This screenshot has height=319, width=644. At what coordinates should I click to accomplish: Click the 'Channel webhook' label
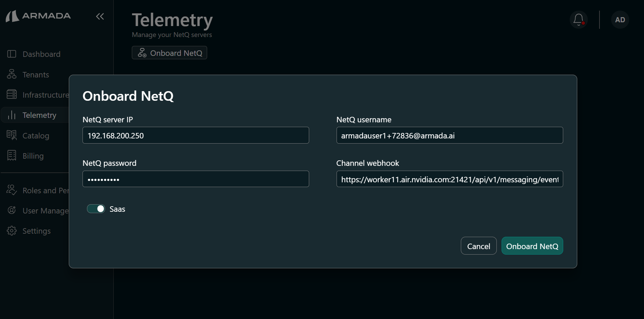368,163
